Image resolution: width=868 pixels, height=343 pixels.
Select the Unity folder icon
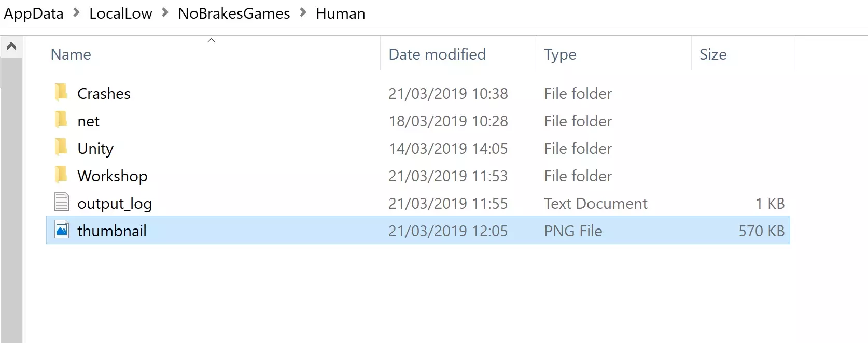61,148
